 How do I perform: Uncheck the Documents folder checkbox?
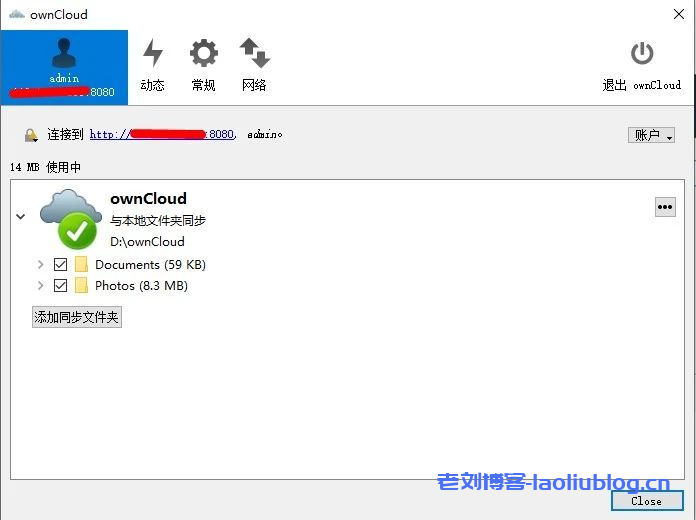coord(60,265)
